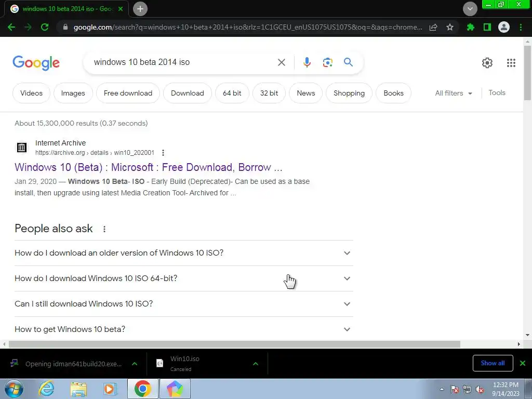Open options dots beside archive.org result
The image size is (532, 399).
163,153
